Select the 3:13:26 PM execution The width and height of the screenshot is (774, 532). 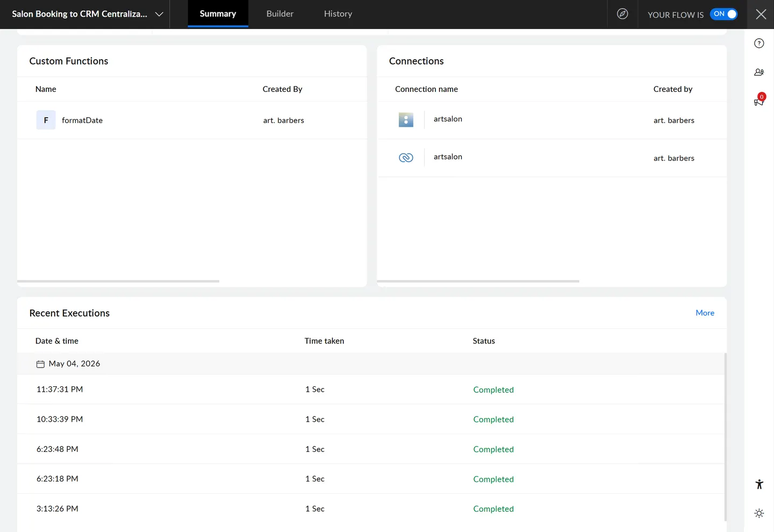371,509
